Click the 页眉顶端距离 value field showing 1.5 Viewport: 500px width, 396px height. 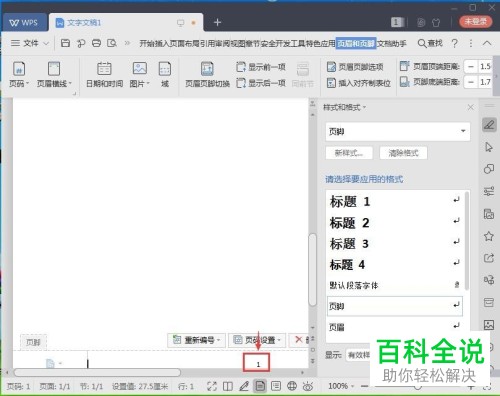(x=485, y=67)
